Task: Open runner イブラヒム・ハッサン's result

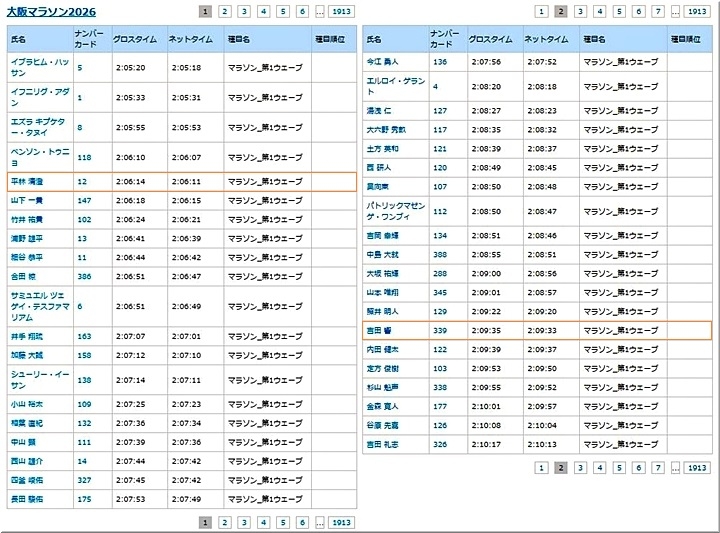Action: [38, 67]
